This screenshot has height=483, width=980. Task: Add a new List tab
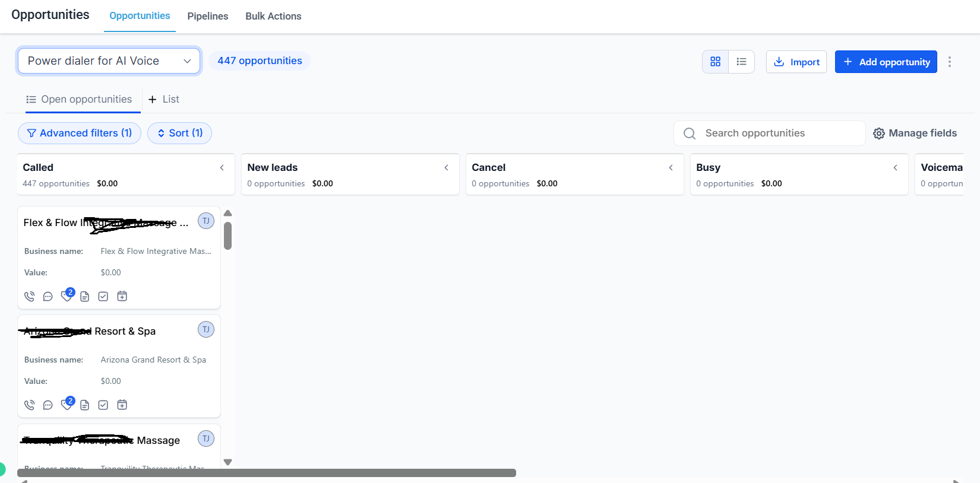click(164, 99)
